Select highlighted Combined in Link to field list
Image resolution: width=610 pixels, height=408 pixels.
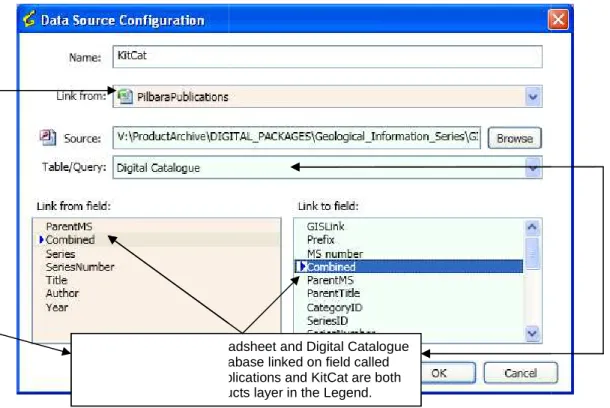point(408,267)
